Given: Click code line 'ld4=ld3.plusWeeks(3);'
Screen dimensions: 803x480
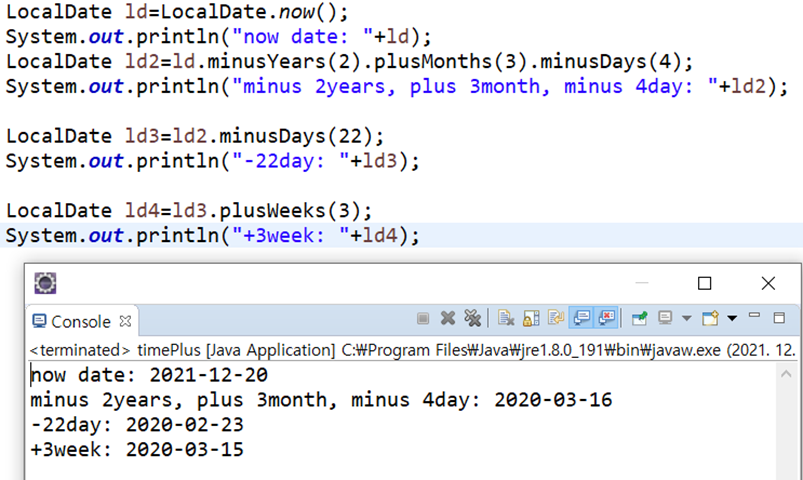Looking at the screenshot, I should (x=189, y=211).
